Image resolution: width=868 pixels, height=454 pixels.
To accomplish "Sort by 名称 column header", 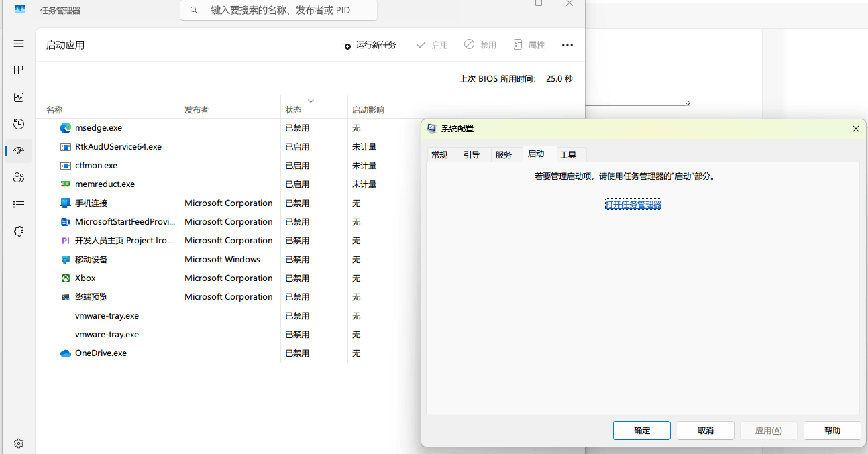I will (108, 109).
